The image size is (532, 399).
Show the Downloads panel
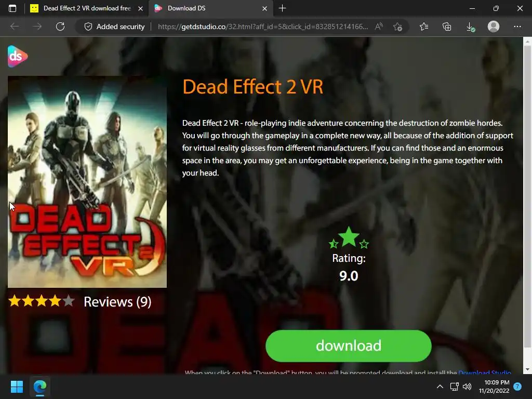click(470, 26)
